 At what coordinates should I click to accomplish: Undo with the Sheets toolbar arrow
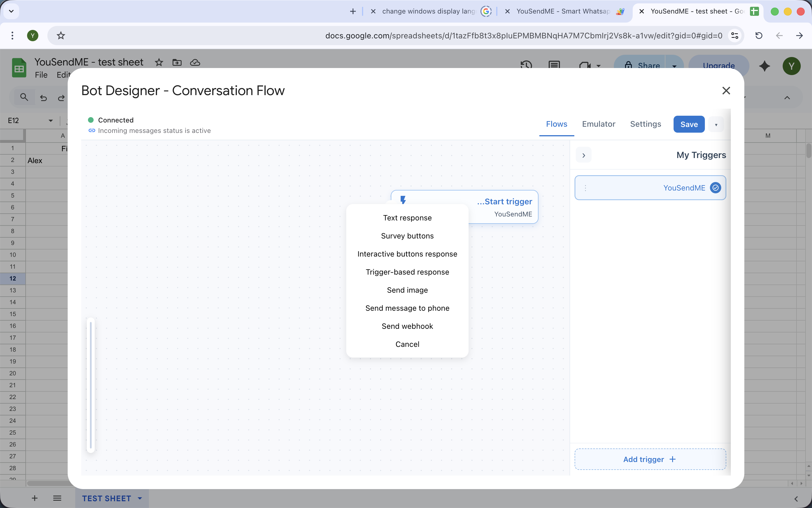pyautogui.click(x=43, y=98)
